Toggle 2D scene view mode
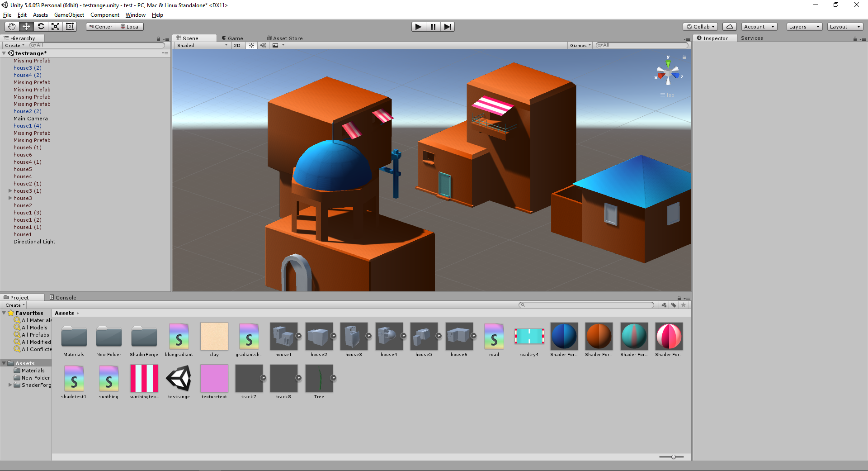Image resolution: width=868 pixels, height=471 pixels. click(x=237, y=45)
